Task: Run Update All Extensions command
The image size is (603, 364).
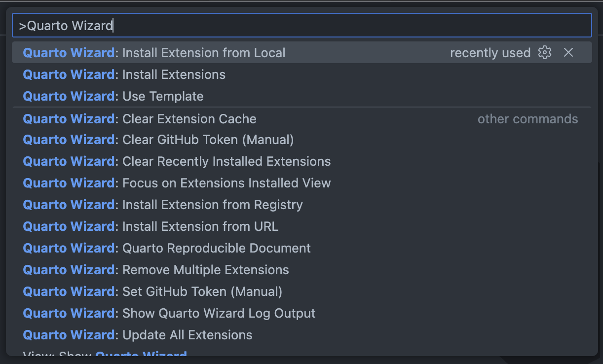Action: click(x=138, y=335)
